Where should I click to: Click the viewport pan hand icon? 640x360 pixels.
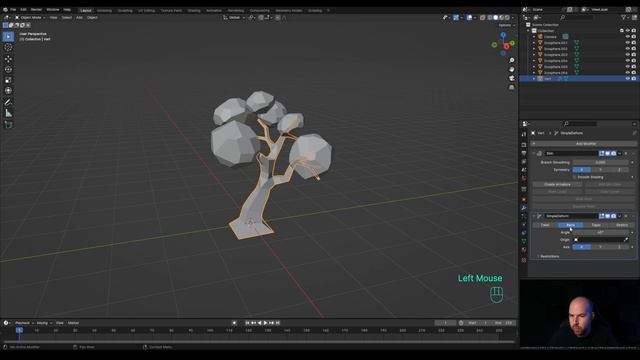511,69
